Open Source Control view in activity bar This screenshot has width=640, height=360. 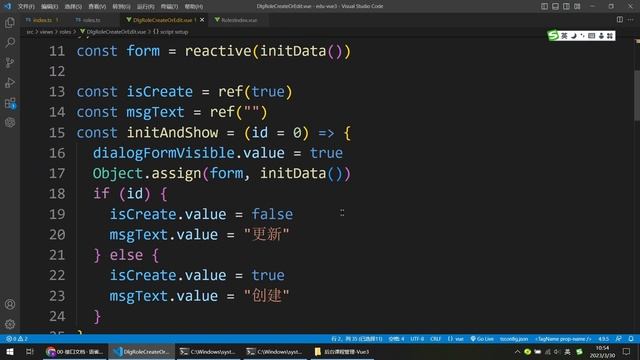10,62
